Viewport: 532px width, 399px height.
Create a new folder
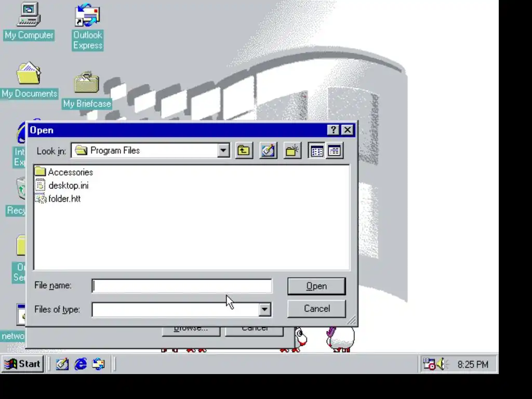[x=292, y=150]
